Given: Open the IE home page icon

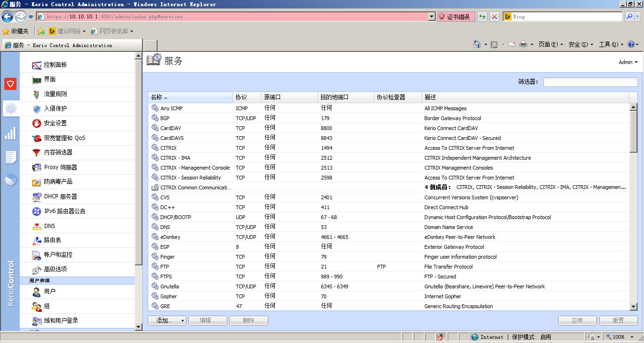Looking at the screenshot, I should click(x=477, y=44).
